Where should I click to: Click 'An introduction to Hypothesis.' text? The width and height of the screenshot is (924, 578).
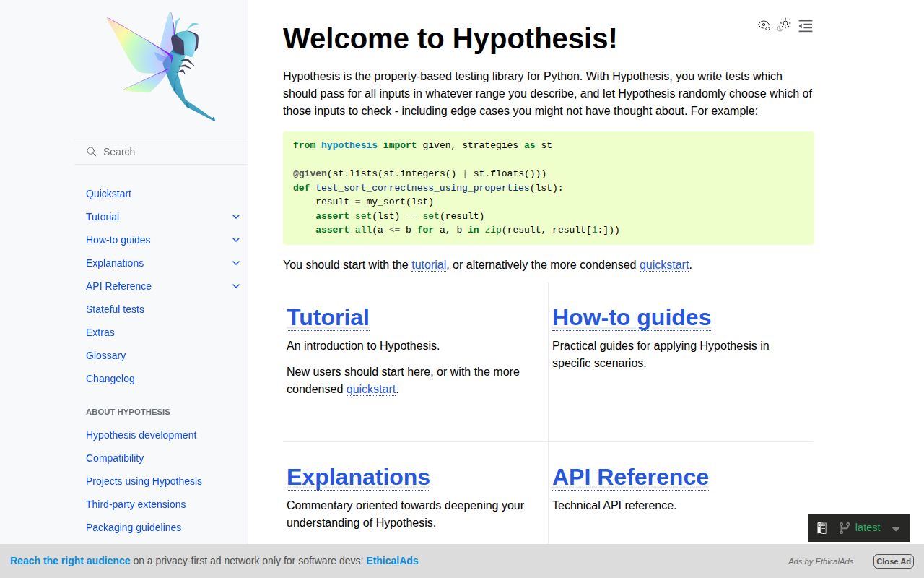(363, 345)
